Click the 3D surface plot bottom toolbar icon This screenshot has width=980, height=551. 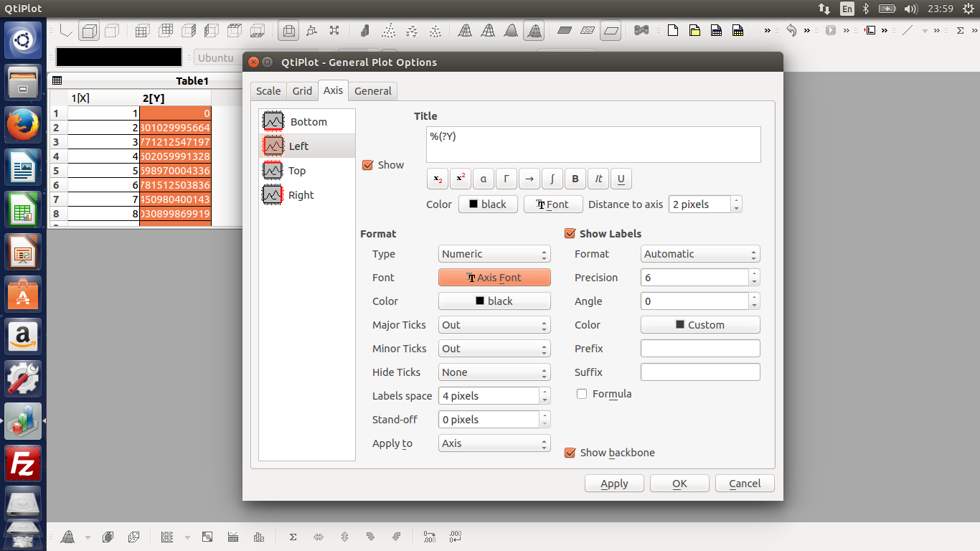(68, 536)
